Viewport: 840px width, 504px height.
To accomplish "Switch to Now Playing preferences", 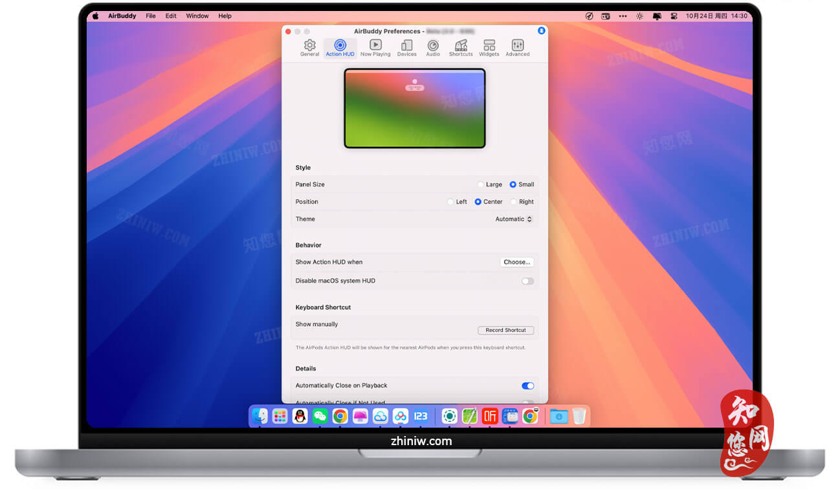I will click(375, 47).
